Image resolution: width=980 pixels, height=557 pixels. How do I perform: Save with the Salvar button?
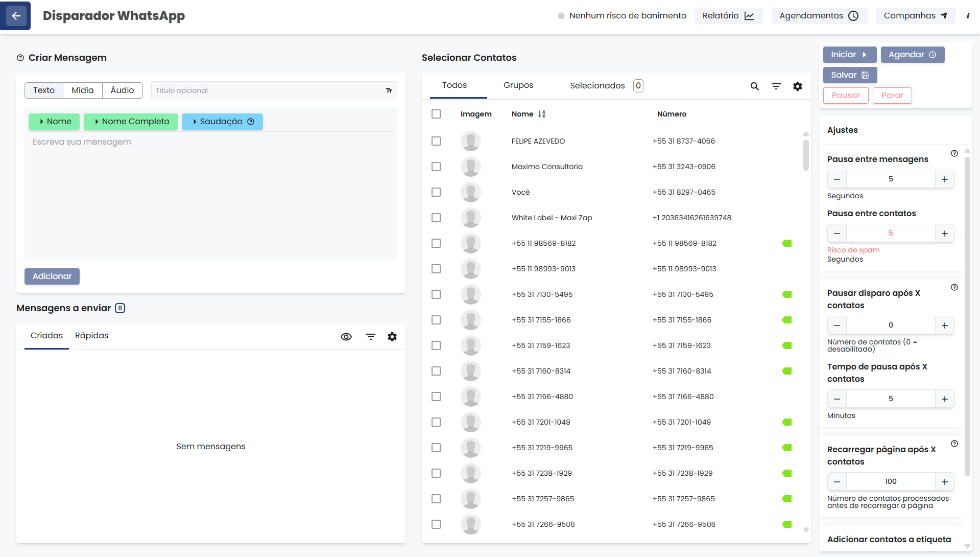[850, 75]
